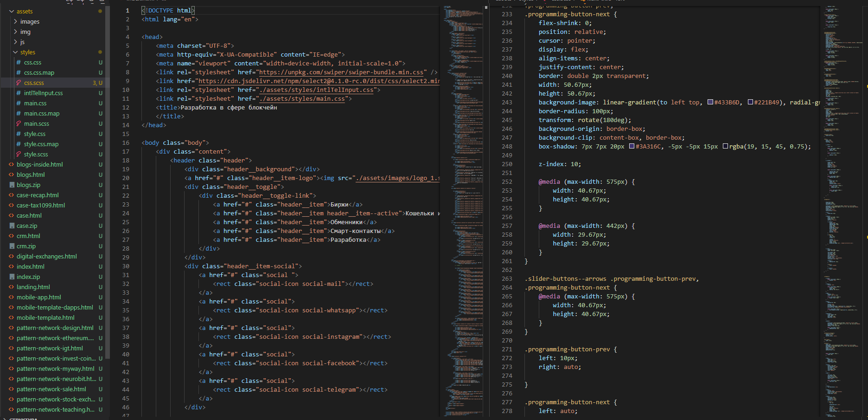The height and width of the screenshot is (420, 868).
Task: Click the rgba(19, 15, 45, 0.75) swatch
Action: (725, 146)
